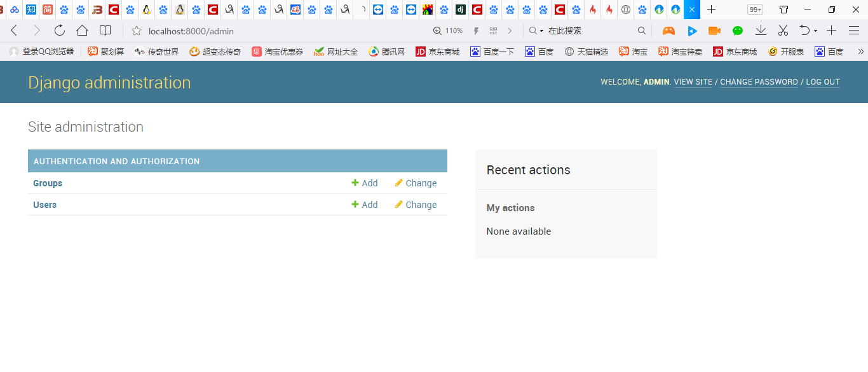This screenshot has width=868, height=372.
Task: Click the undo closed-tab arrow icon
Action: coord(804,31)
